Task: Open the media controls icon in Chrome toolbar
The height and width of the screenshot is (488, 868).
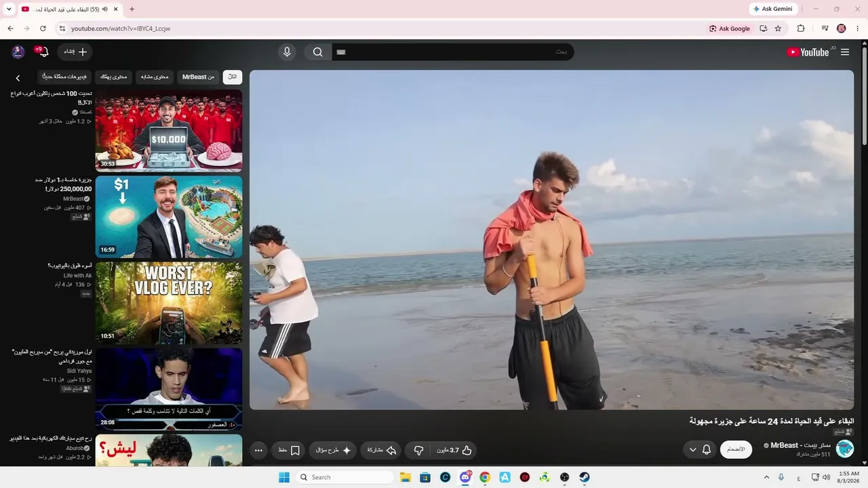Action: (825, 28)
